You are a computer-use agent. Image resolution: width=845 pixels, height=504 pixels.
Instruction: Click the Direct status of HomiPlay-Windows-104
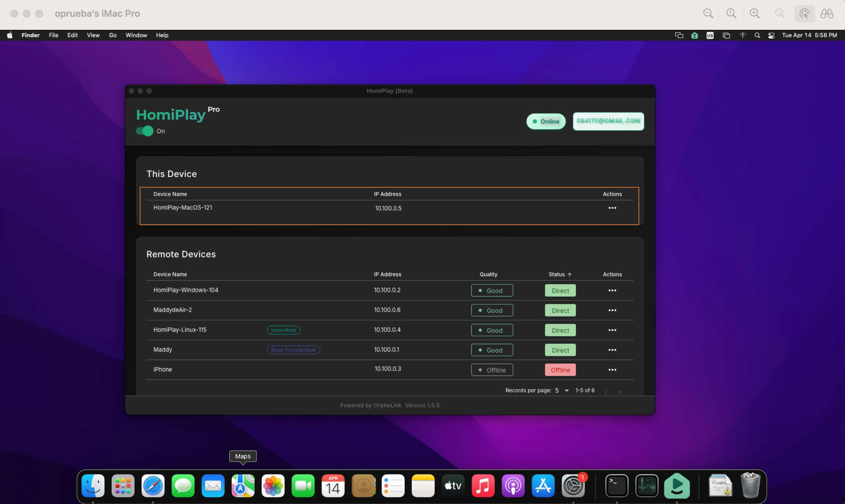coord(560,290)
